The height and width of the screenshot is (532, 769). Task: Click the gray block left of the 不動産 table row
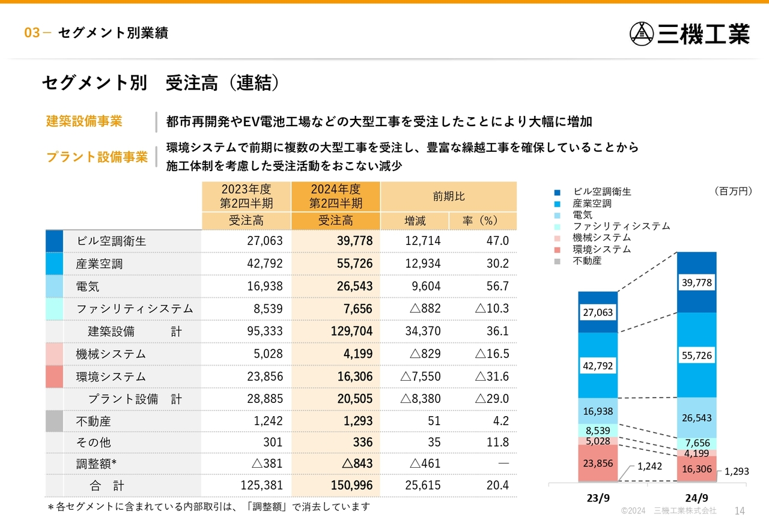click(54, 422)
